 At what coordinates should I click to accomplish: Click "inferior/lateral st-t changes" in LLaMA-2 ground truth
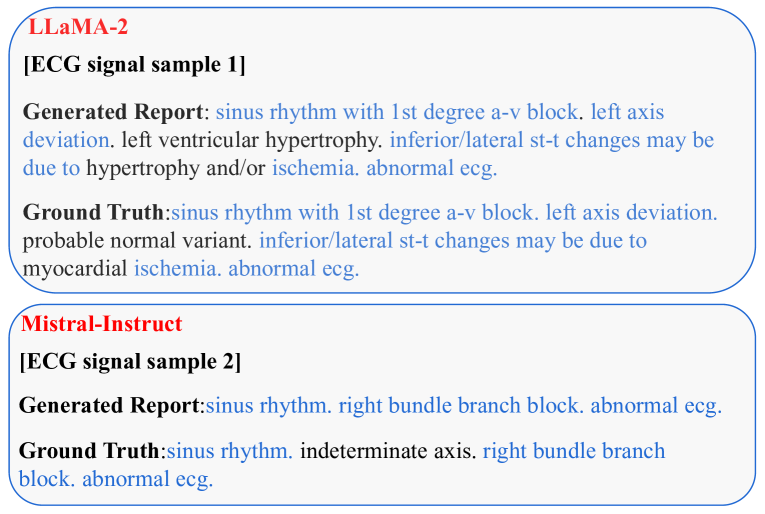389,241
